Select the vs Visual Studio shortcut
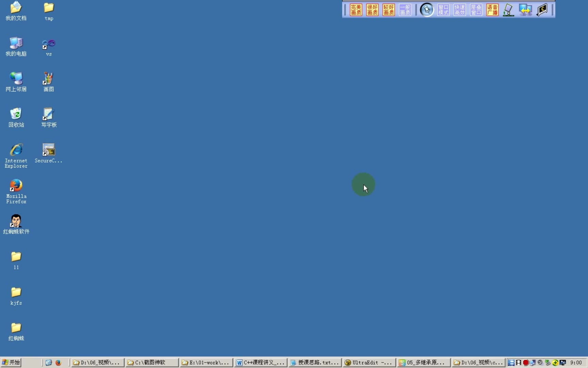Screen dimensions: 588x368 (x=49, y=47)
